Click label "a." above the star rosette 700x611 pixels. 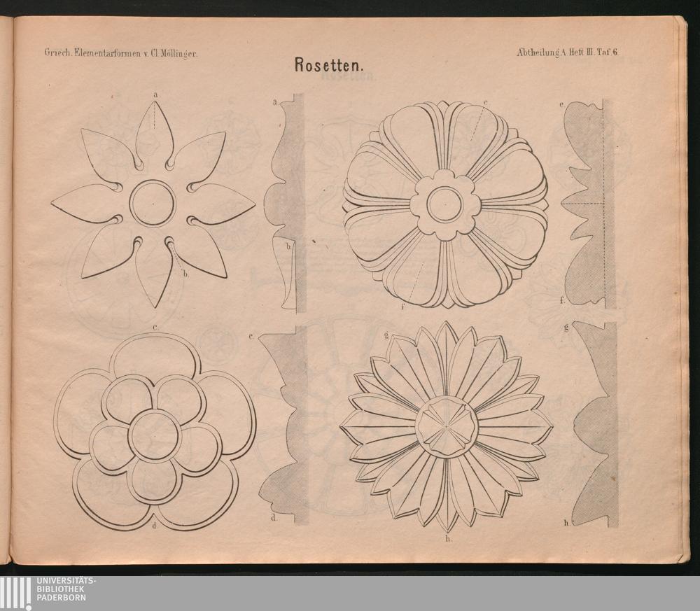pyautogui.click(x=157, y=92)
